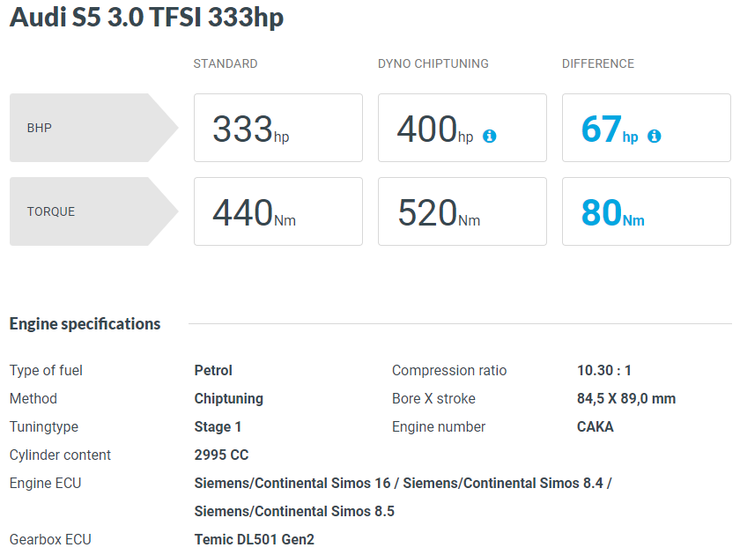Click the Tuningtype label
The height and width of the screenshot is (555, 740).
[x=44, y=427]
